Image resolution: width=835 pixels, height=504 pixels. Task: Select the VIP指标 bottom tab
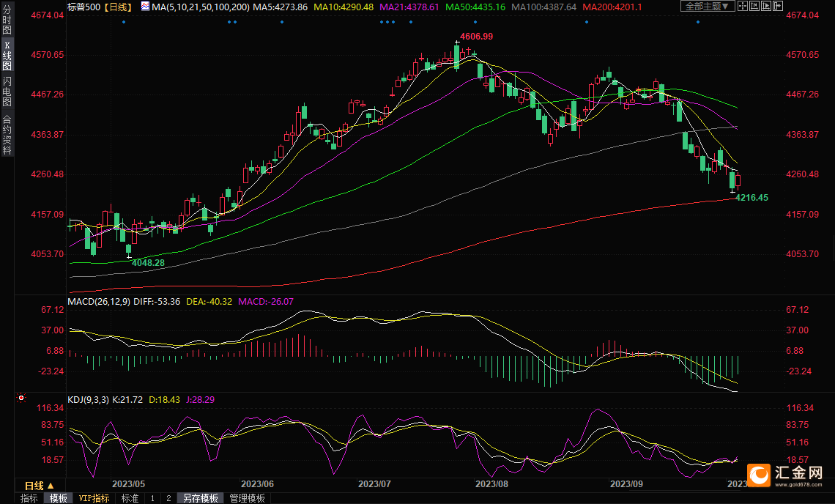[x=94, y=498]
